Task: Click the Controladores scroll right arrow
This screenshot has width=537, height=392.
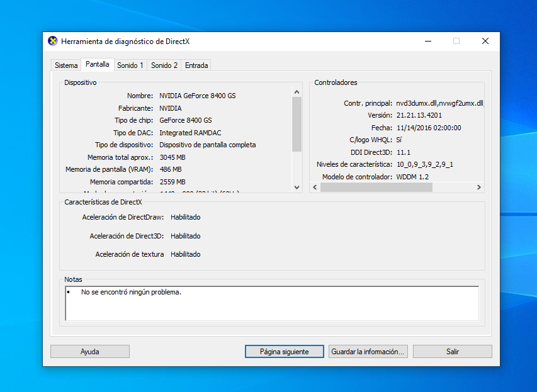Action: point(479,188)
